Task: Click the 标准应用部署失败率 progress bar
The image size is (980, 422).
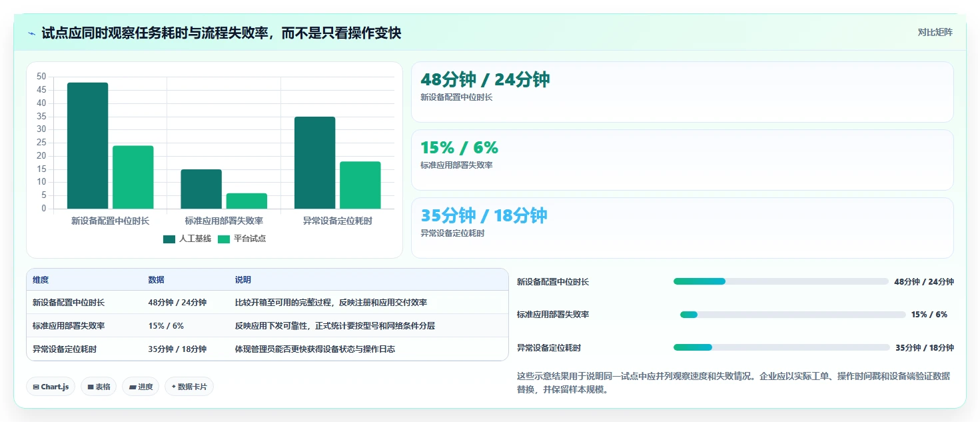Action: [793, 315]
